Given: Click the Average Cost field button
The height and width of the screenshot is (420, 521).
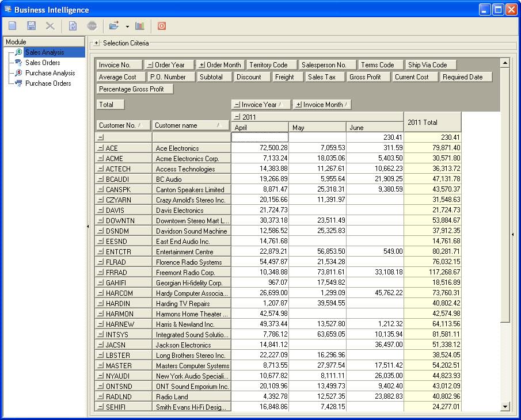Looking at the screenshot, I should pyautogui.click(x=121, y=77).
